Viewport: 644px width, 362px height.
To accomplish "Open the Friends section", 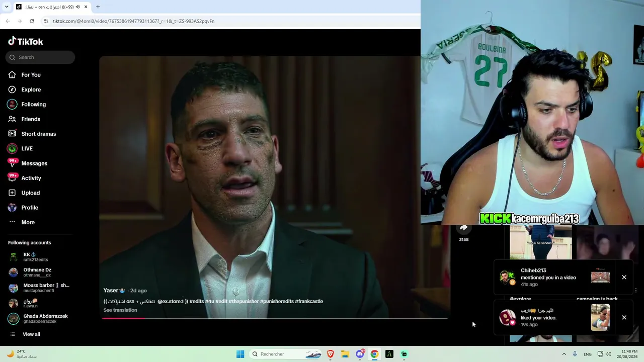I will (x=31, y=119).
